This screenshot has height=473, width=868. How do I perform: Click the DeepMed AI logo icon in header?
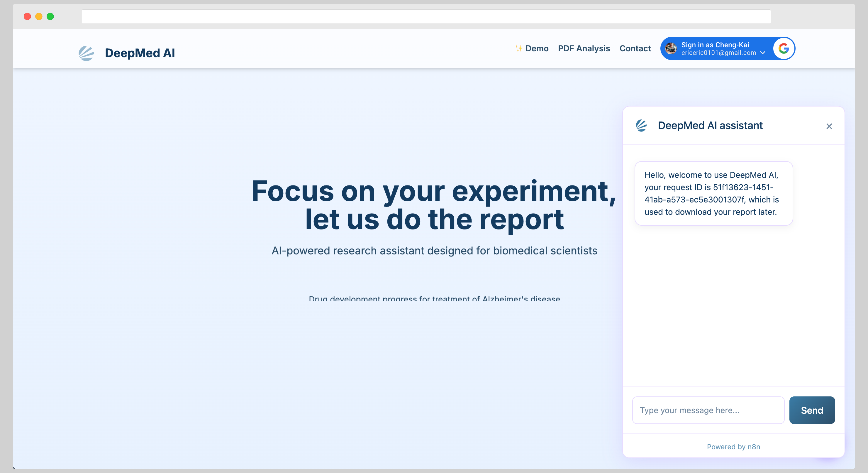tap(86, 53)
